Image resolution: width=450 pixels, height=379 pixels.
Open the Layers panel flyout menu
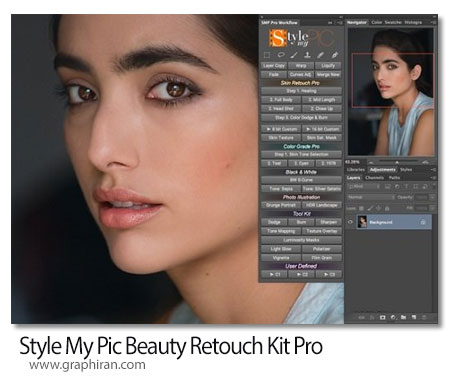433,178
